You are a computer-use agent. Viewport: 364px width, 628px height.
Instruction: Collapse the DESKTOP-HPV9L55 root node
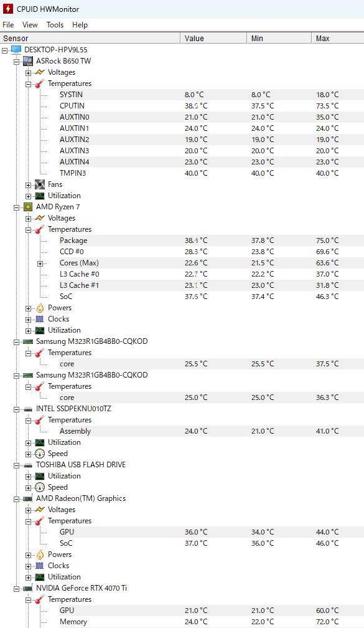click(x=5, y=50)
